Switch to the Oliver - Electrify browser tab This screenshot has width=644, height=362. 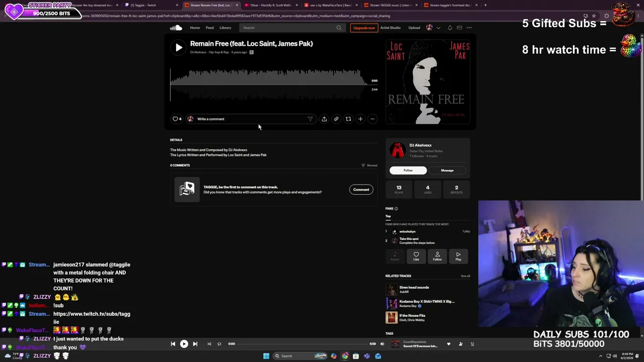pyautogui.click(x=270, y=5)
